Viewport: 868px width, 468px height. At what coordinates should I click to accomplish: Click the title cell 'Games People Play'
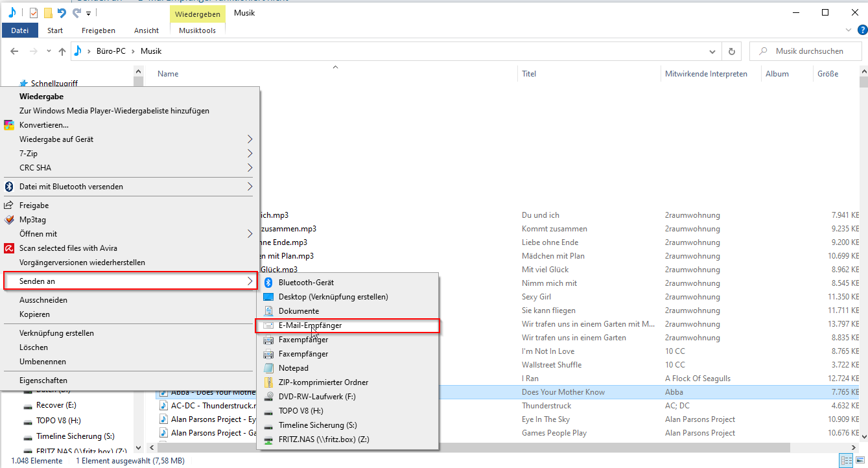click(554, 433)
